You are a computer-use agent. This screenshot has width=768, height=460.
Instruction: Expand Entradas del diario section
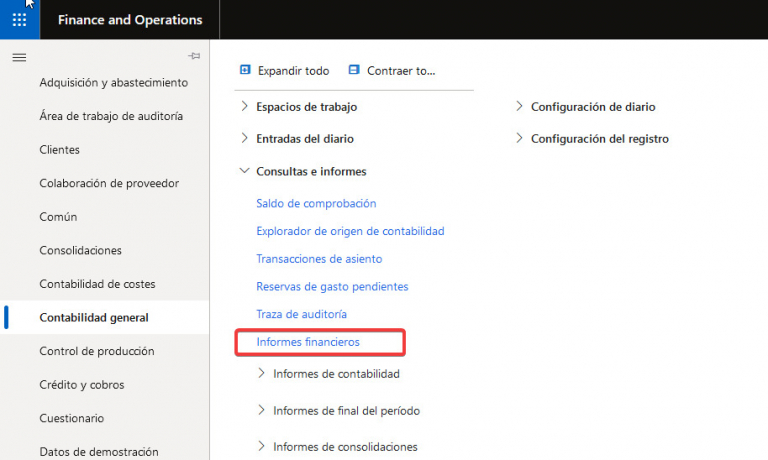click(x=245, y=139)
